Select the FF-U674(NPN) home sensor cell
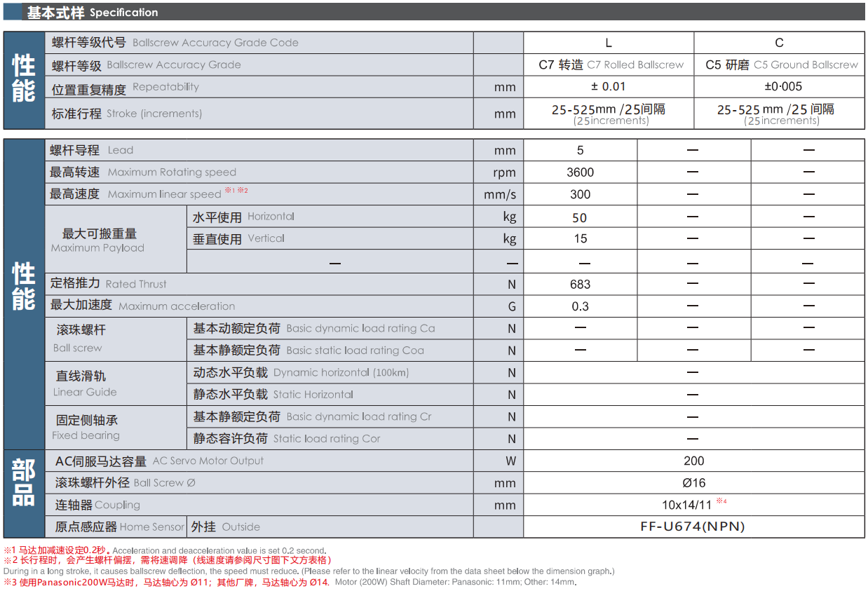The width and height of the screenshot is (868, 591). click(693, 527)
